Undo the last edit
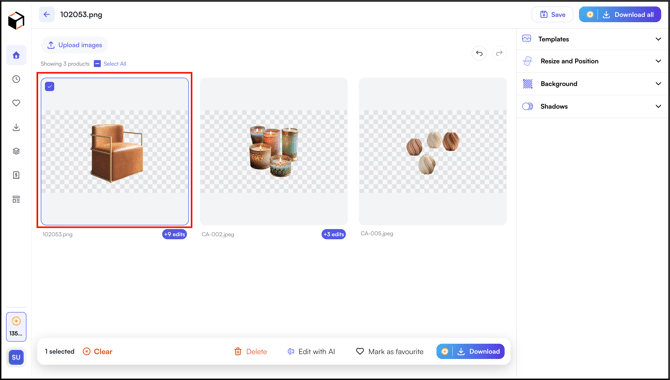This screenshot has height=380, width=670. 479,53
